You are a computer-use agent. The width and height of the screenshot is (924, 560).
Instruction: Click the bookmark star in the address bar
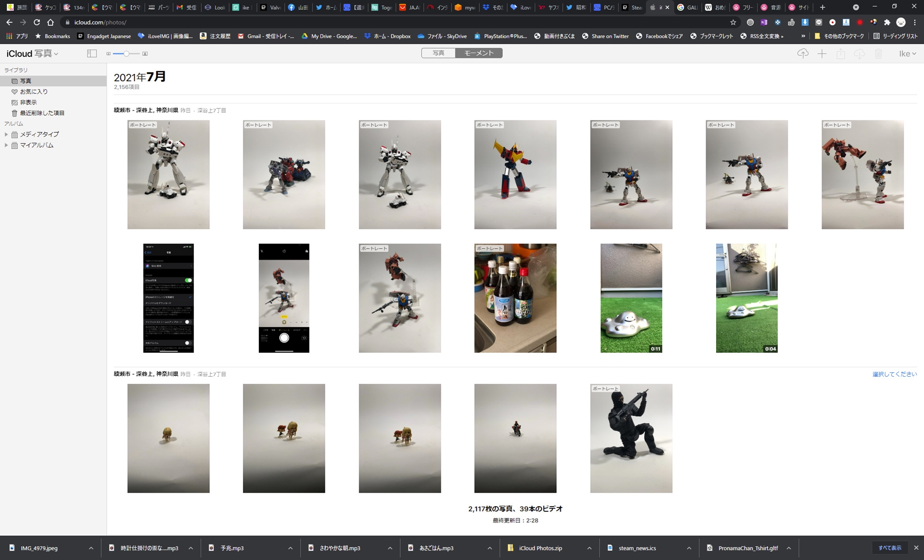[733, 22]
